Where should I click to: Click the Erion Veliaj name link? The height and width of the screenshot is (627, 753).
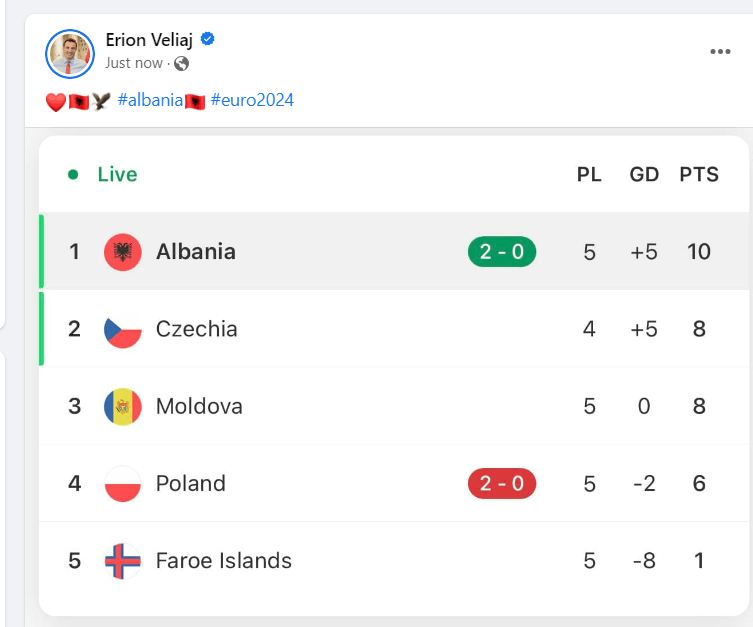tap(151, 39)
